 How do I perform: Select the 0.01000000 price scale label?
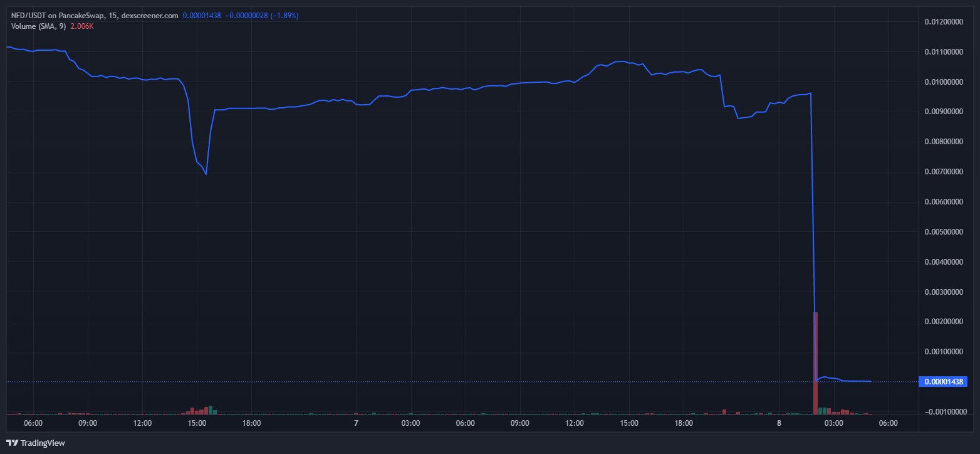944,82
